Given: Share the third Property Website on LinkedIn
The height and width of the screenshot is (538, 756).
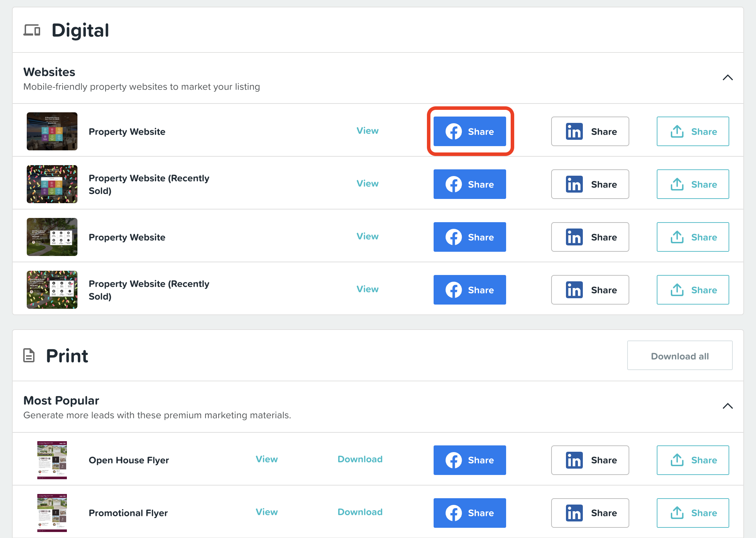Looking at the screenshot, I should tap(590, 237).
